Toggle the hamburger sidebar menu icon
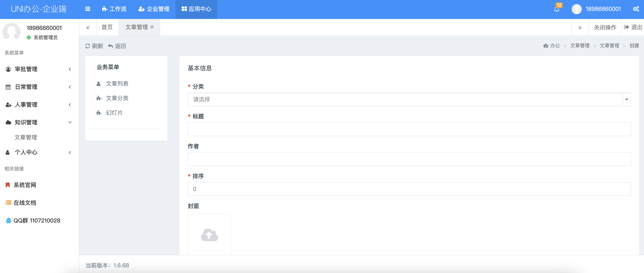644x273 pixels. tap(88, 9)
